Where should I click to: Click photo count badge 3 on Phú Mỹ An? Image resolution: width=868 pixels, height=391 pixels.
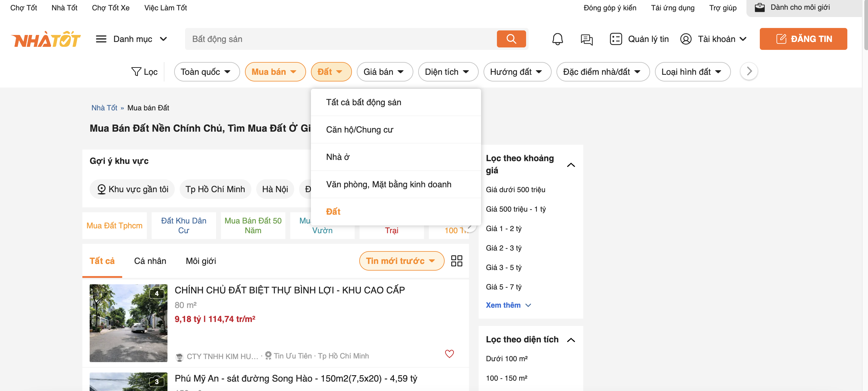click(157, 382)
